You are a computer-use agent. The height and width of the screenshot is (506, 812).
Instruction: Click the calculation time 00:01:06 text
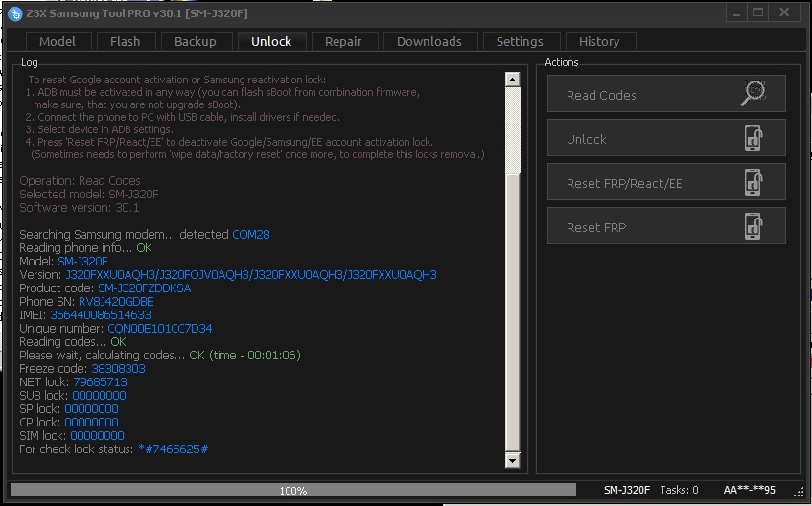272,356
